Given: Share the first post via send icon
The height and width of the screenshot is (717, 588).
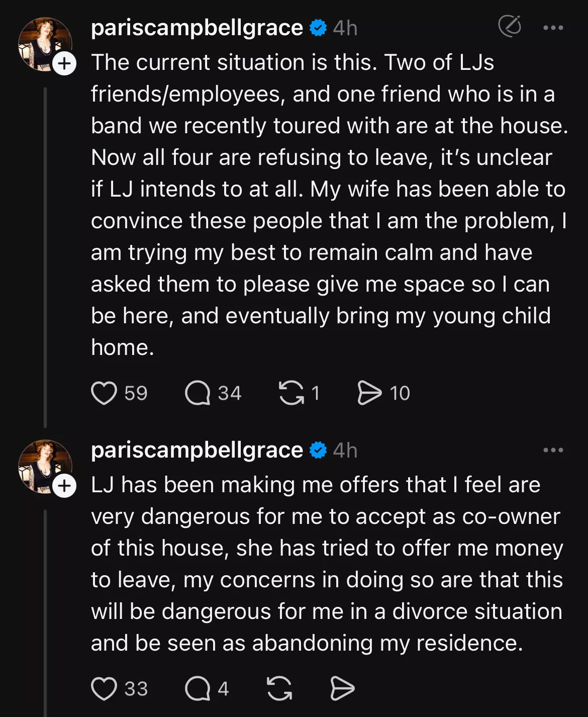Looking at the screenshot, I should [x=369, y=393].
